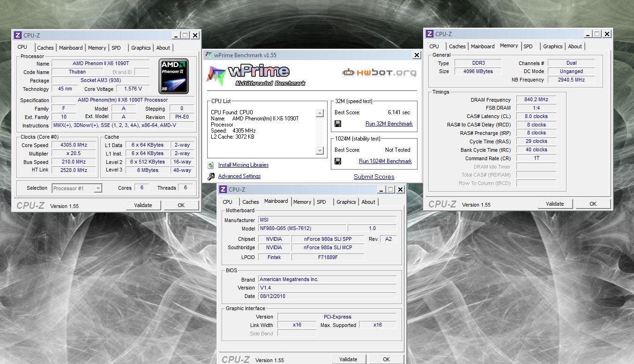Click the Bus Speed 210.0 MHz value
This screenshot has height=364, width=634.
tap(74, 162)
